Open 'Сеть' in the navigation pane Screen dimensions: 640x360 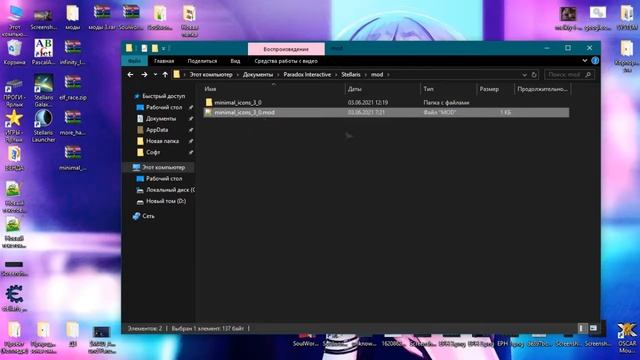click(x=148, y=216)
